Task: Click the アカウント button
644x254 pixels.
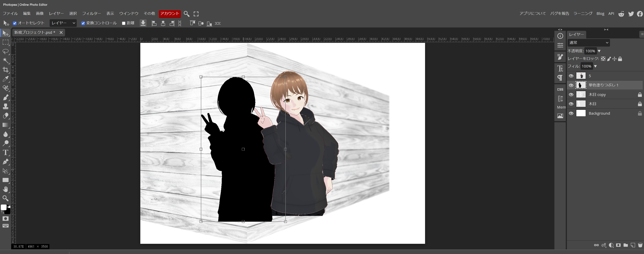Action: (x=170, y=14)
